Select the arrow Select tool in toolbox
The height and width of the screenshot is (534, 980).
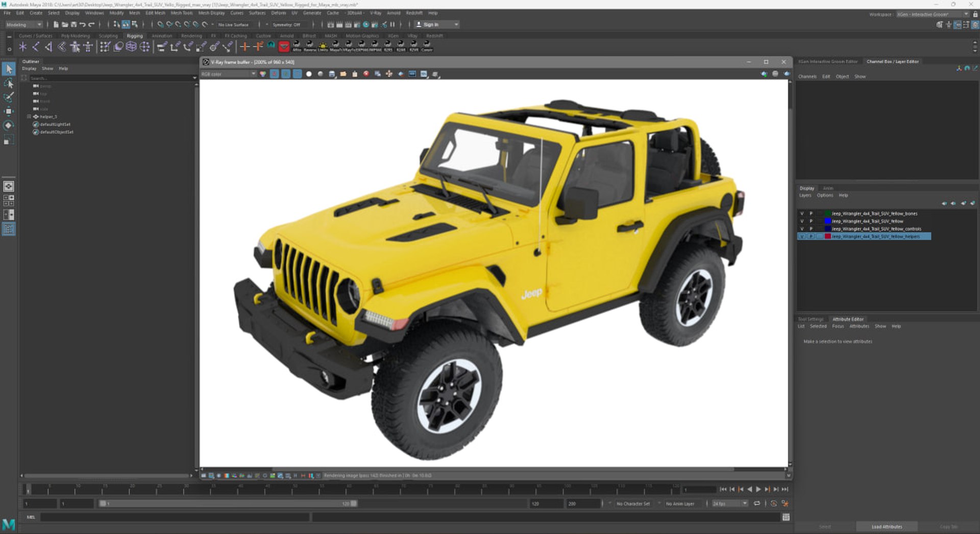coord(9,69)
